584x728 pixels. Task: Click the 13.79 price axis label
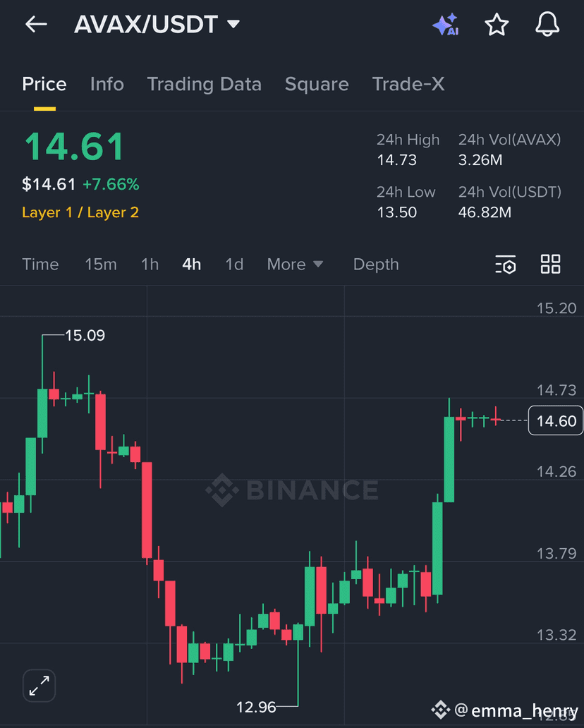tap(556, 553)
